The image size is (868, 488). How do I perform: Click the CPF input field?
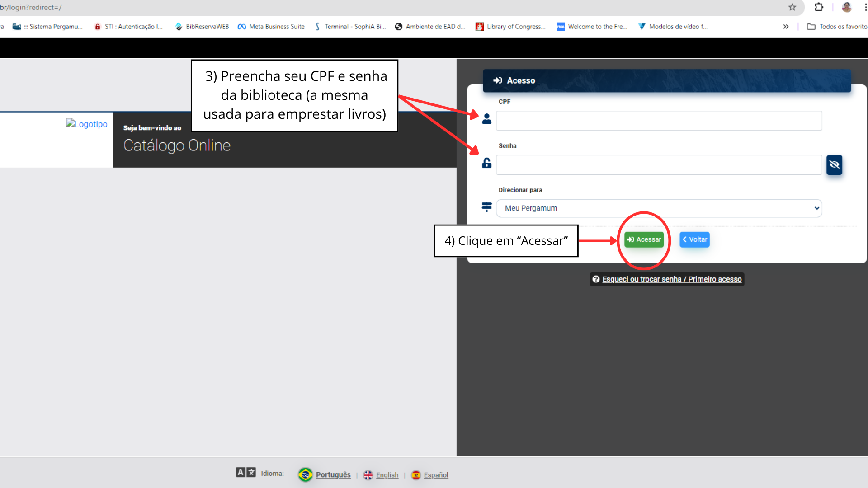click(x=659, y=121)
